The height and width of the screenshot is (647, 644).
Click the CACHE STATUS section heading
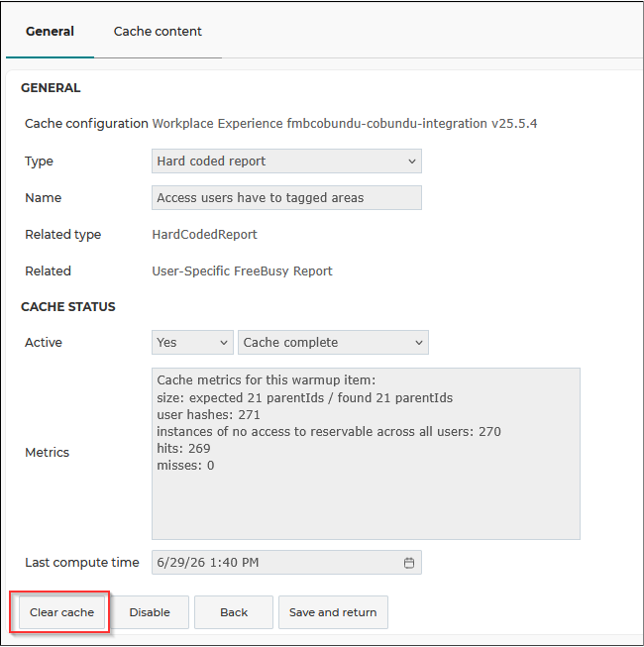click(x=68, y=307)
